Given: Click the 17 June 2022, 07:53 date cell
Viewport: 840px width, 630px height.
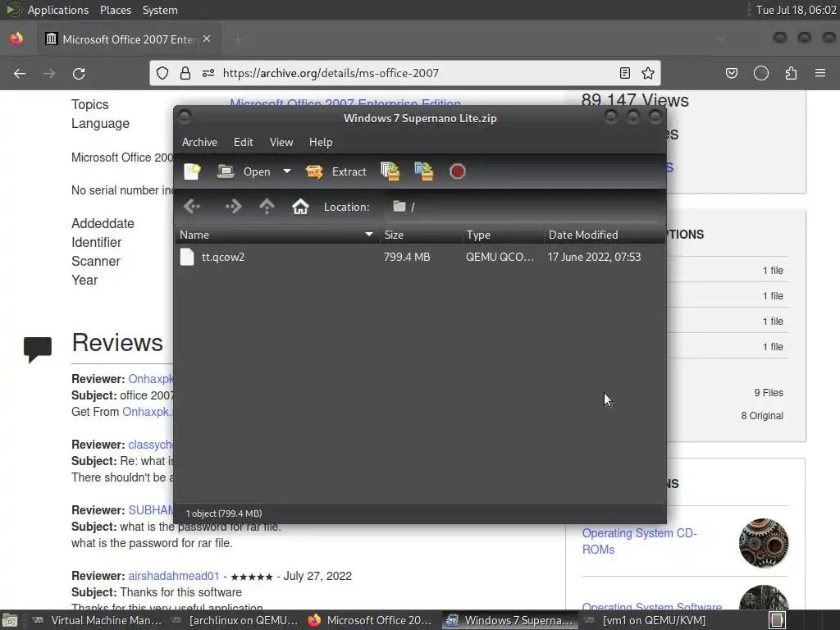Looking at the screenshot, I should tap(594, 257).
